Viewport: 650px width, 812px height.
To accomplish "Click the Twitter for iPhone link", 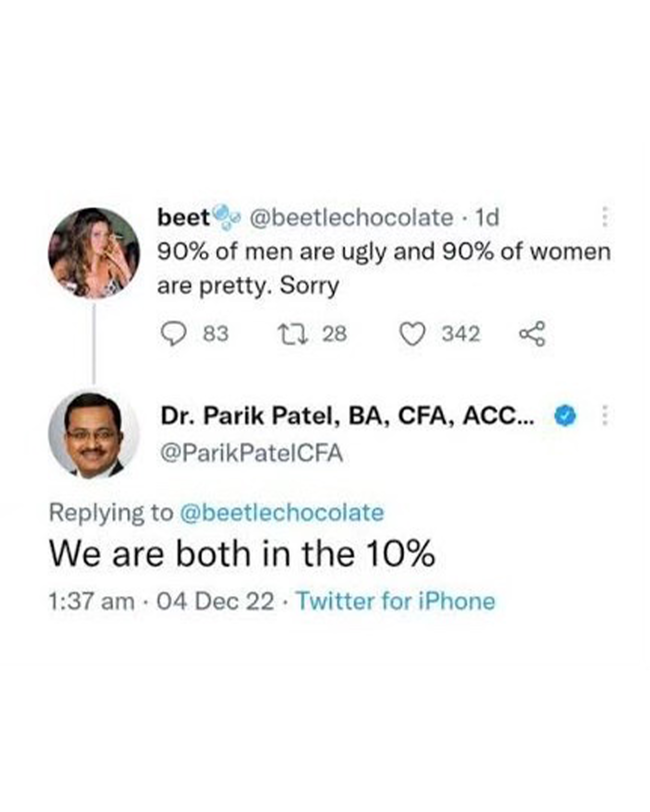I will pos(396,601).
